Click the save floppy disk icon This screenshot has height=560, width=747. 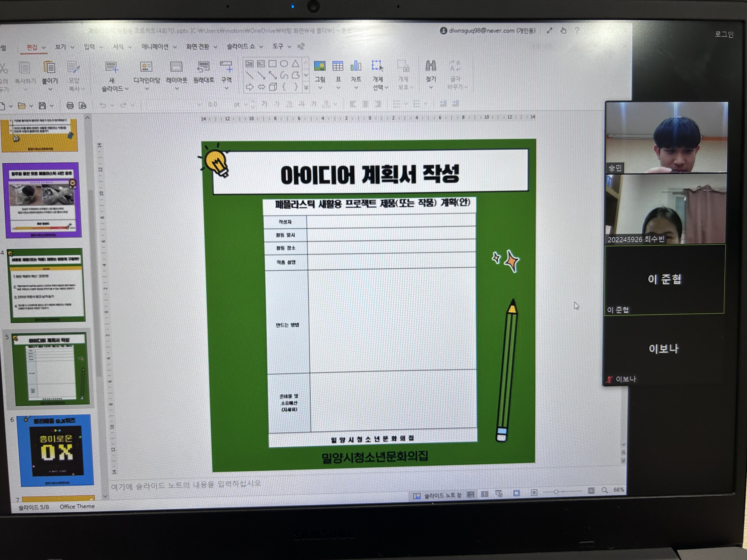42,106
